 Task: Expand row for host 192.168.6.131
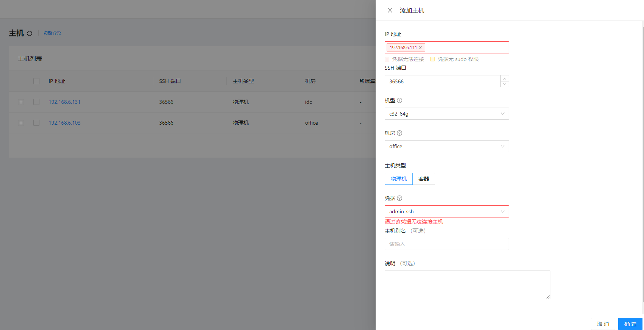(21, 102)
